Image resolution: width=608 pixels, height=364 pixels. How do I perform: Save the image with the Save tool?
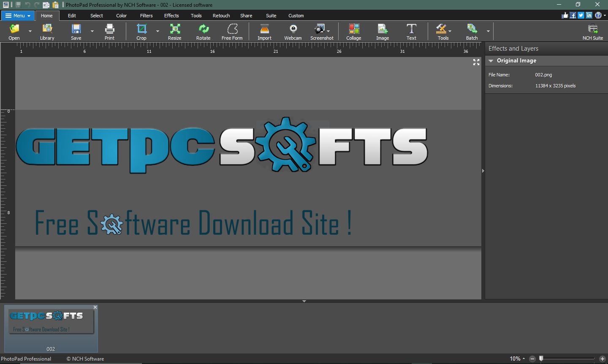click(76, 32)
